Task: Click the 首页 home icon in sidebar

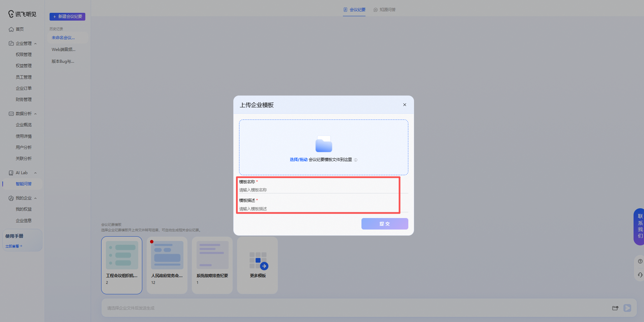Action: click(x=11, y=29)
